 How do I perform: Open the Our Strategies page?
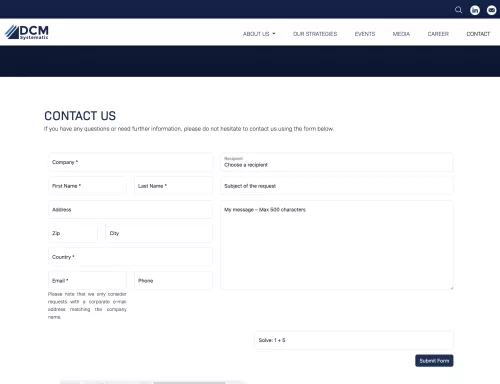tap(315, 34)
